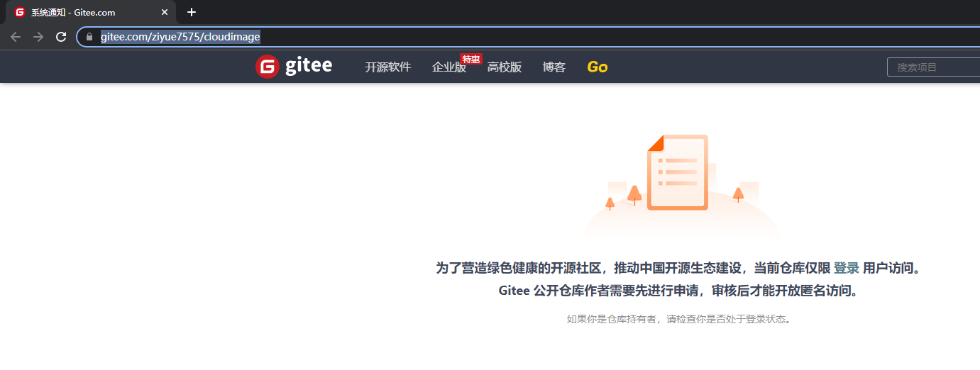This screenshot has width=980, height=370.
Task: Open the 开源软件 menu item
Action: tap(388, 67)
